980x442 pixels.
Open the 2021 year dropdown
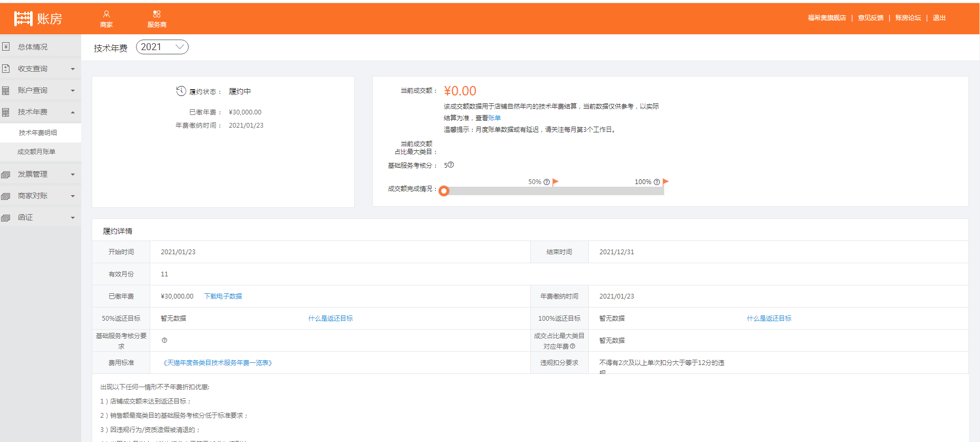pos(162,47)
